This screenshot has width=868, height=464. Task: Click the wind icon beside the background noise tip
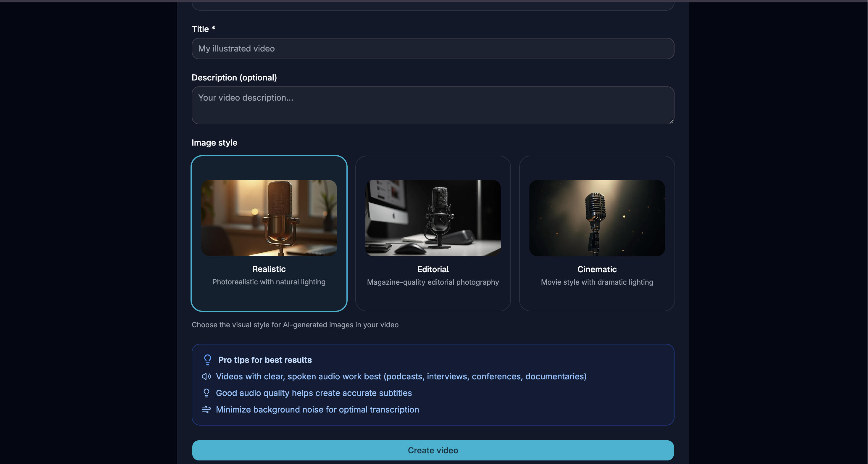click(x=206, y=410)
